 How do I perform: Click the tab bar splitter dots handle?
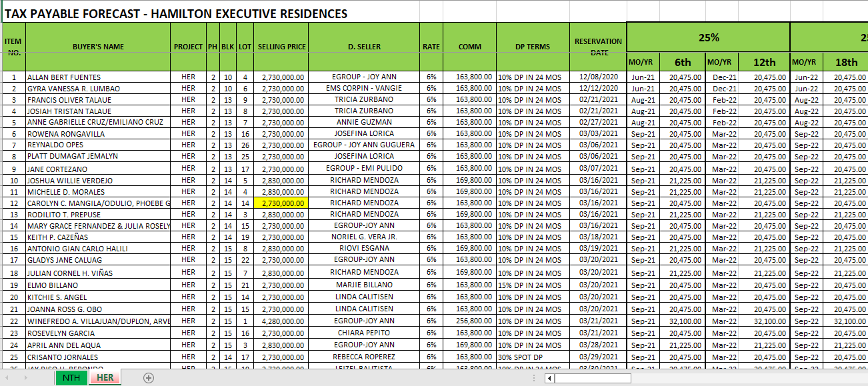(x=535, y=378)
